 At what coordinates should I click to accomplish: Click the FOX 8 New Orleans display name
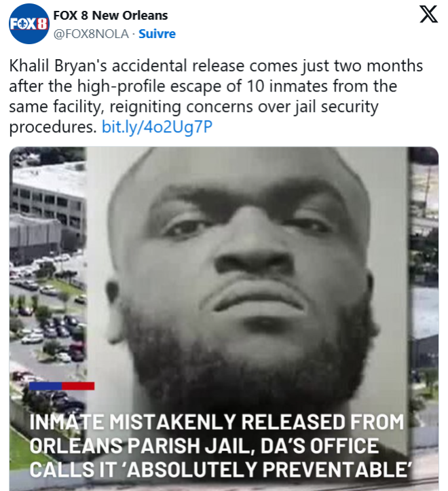(111, 16)
